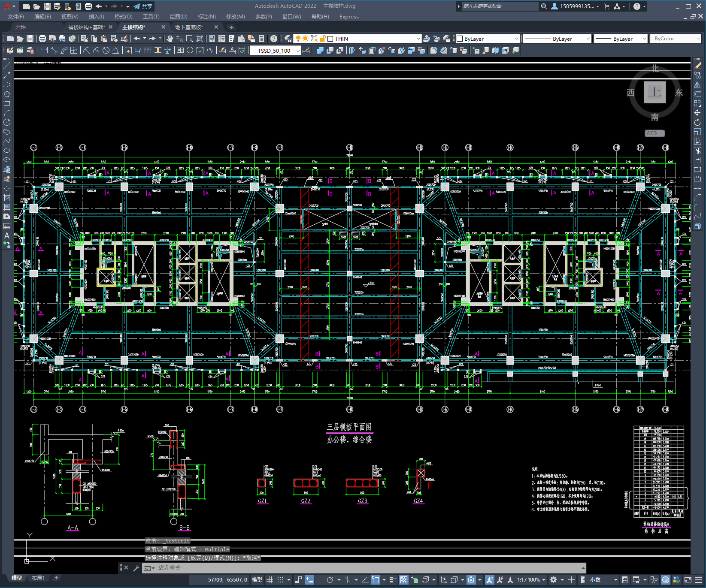Click the Workspace Switching gear icon
706x588 pixels.
tap(554, 580)
